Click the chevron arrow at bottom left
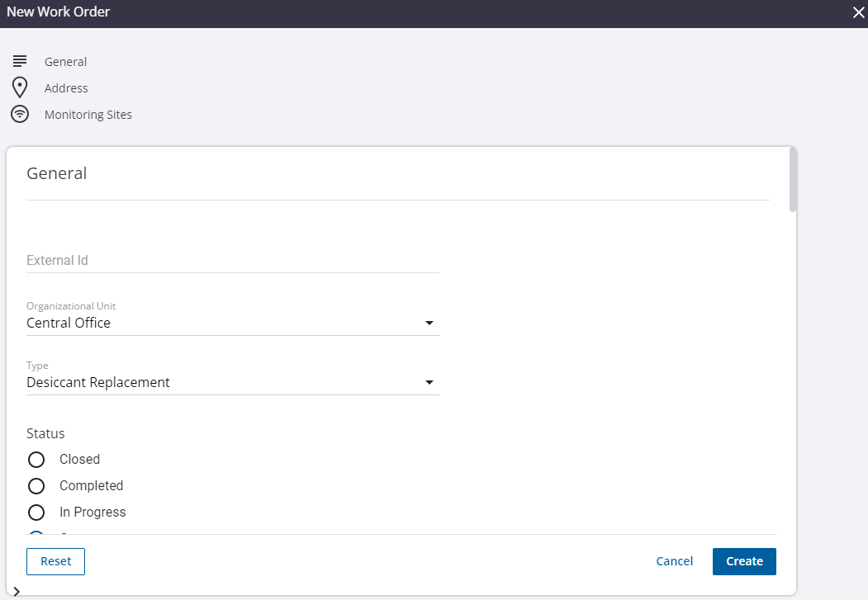 click(17, 592)
